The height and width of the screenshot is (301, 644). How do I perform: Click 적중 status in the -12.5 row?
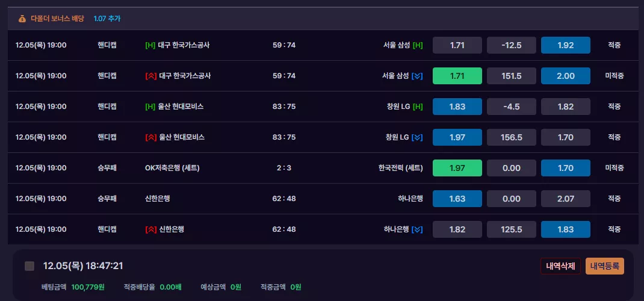click(615, 45)
